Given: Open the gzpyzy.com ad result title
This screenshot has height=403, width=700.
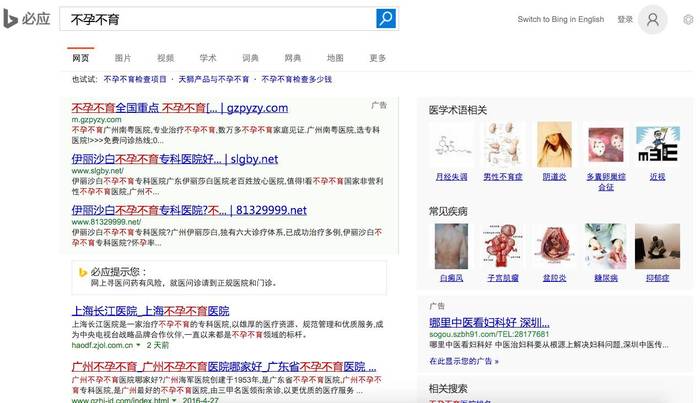Looking at the screenshot, I should tap(179, 108).
